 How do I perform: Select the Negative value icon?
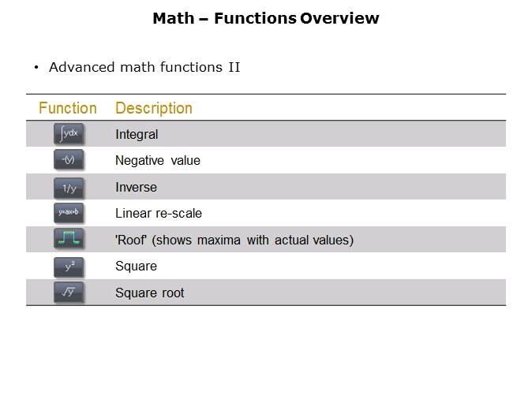click(x=69, y=161)
